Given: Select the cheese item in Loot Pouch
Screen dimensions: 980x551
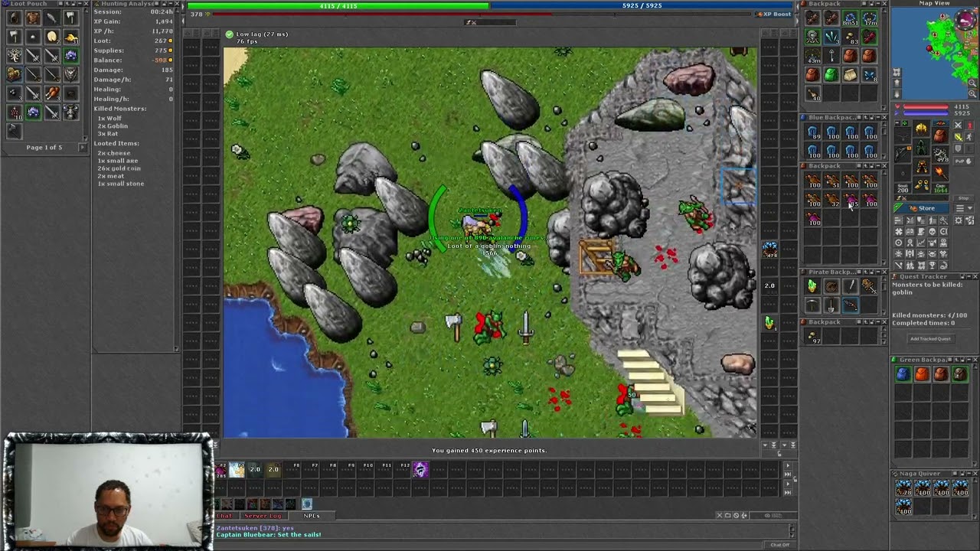Looking at the screenshot, I should (x=52, y=36).
